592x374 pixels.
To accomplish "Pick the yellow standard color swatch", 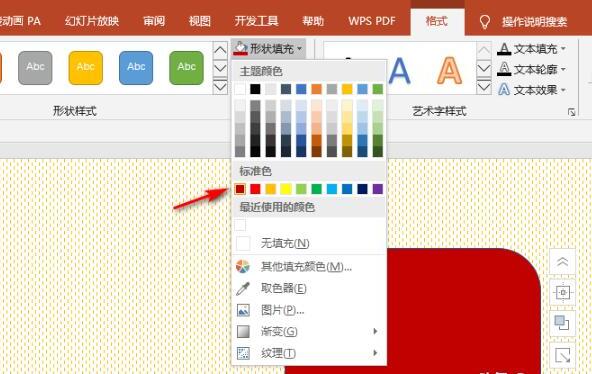I will 286,189.
